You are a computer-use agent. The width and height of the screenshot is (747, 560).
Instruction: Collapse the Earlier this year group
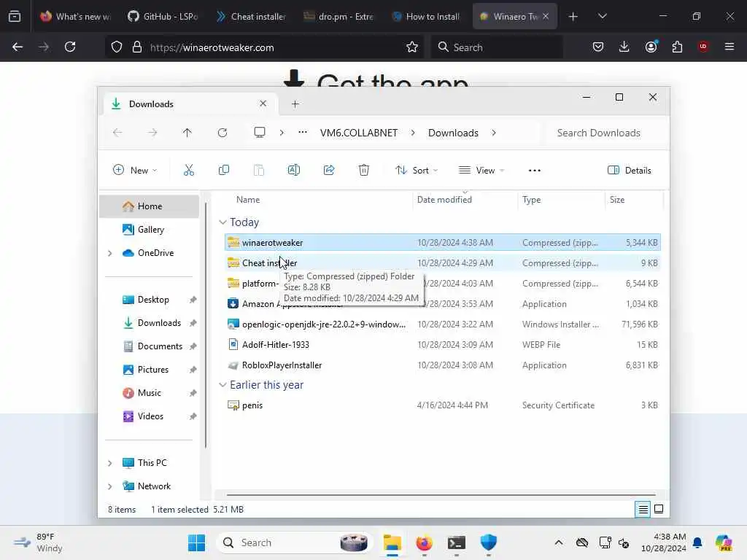(x=222, y=385)
